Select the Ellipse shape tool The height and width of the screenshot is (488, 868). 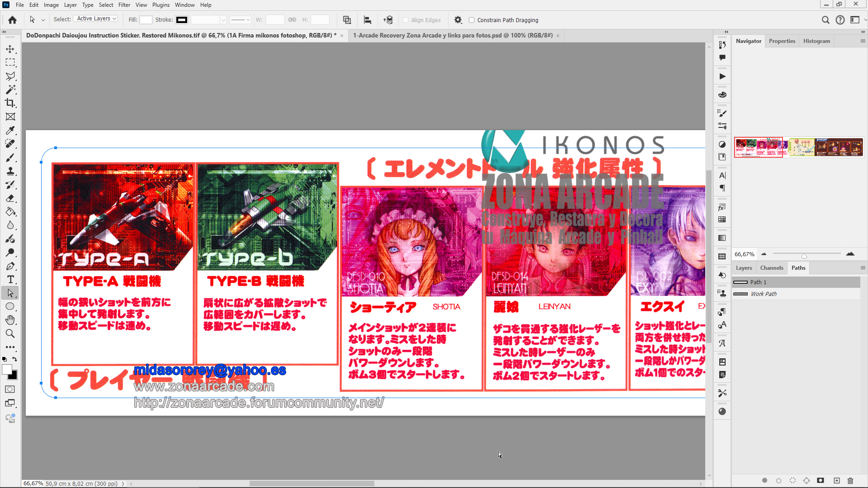pyautogui.click(x=10, y=306)
